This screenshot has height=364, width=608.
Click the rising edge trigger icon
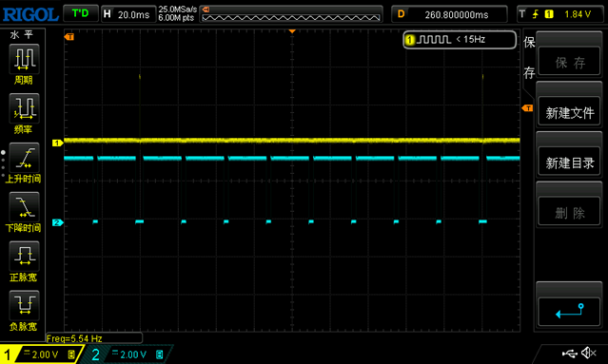536,14
